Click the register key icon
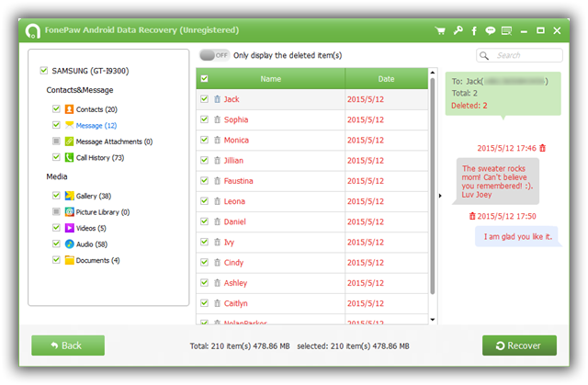Image resolution: width=588 pixels, height=385 pixels. click(458, 30)
